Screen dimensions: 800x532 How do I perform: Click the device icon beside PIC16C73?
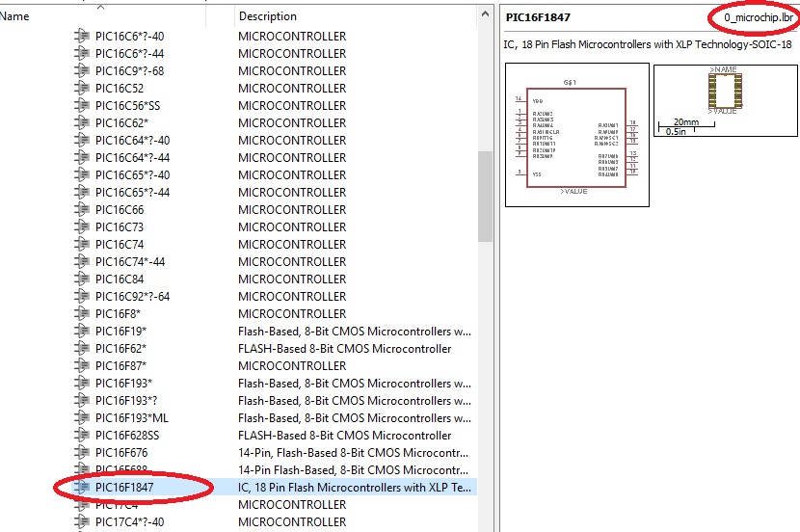[x=82, y=227]
